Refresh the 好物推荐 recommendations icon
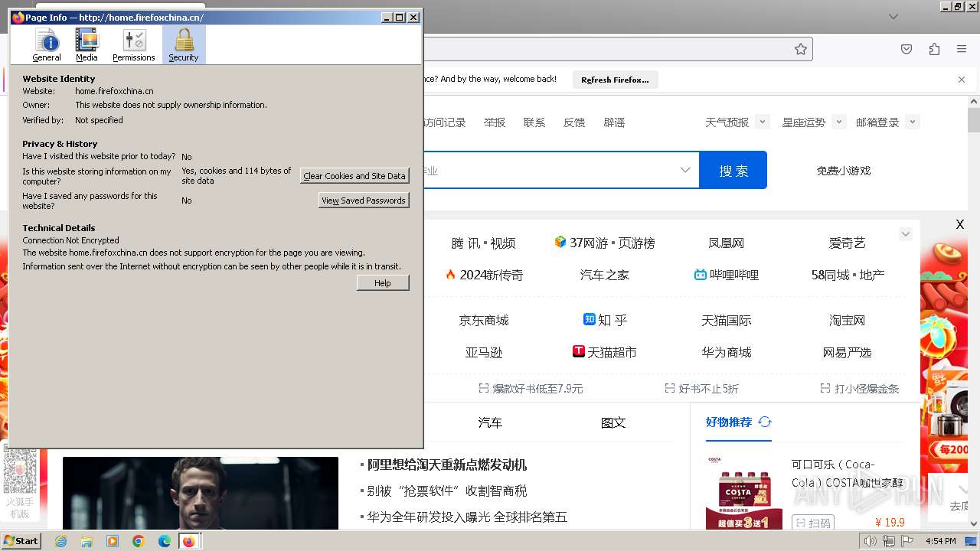The image size is (980, 551). pyautogui.click(x=764, y=422)
